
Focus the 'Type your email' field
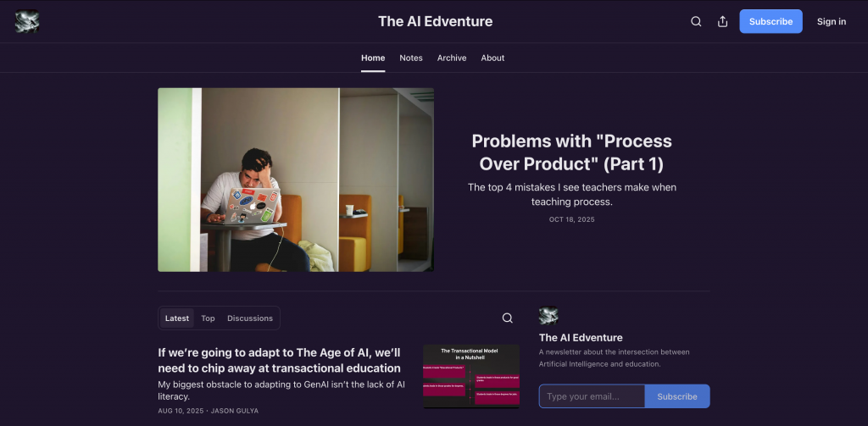click(592, 396)
